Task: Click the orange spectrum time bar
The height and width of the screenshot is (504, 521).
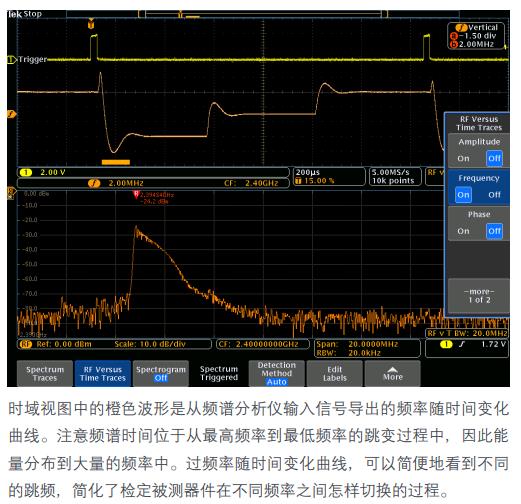Action: pyautogui.click(x=116, y=162)
